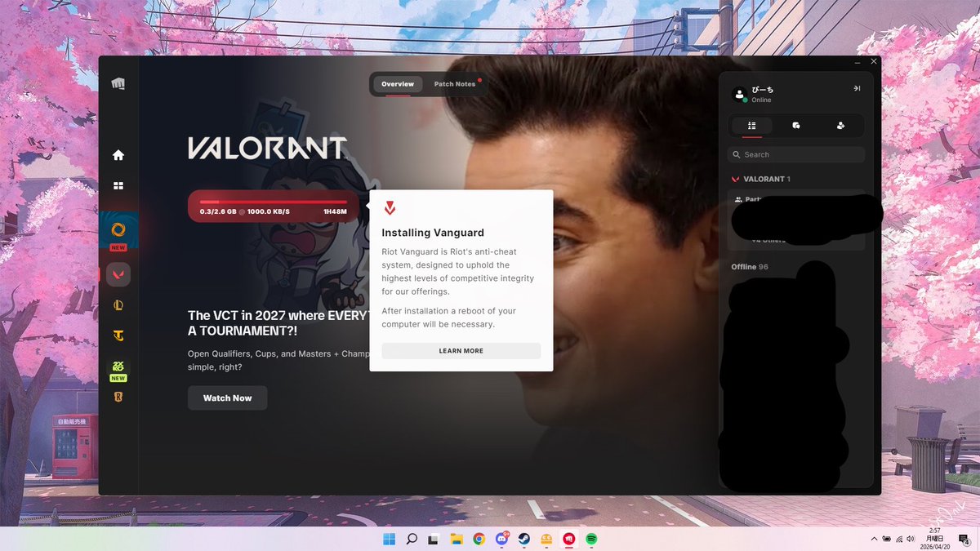The height and width of the screenshot is (551, 980).
Task: Click the 1H48M remaining time text
Action: pyautogui.click(x=335, y=211)
